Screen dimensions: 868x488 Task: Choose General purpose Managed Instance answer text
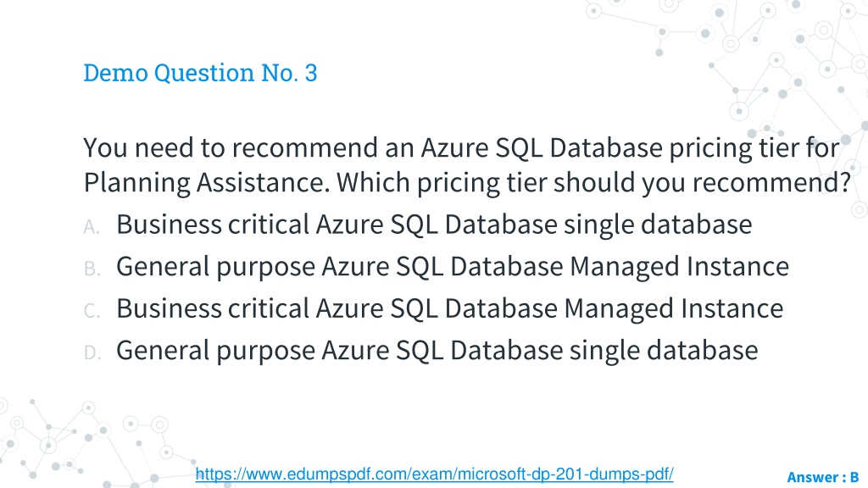(x=453, y=267)
